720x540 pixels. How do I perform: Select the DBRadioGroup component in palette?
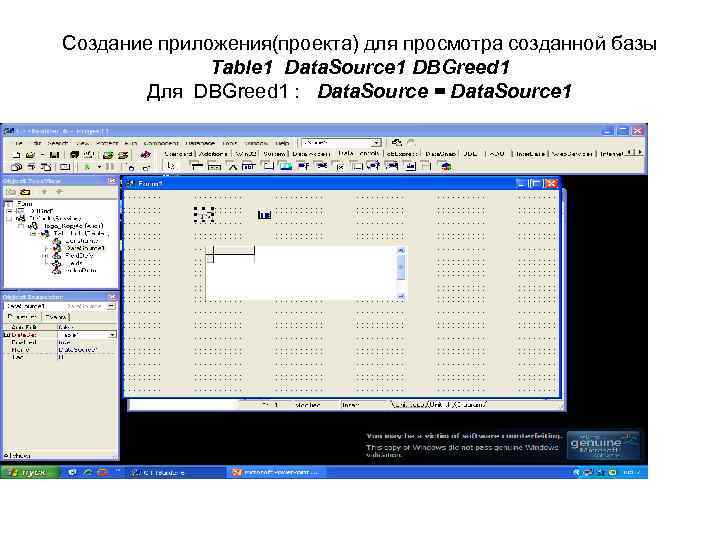(x=357, y=167)
